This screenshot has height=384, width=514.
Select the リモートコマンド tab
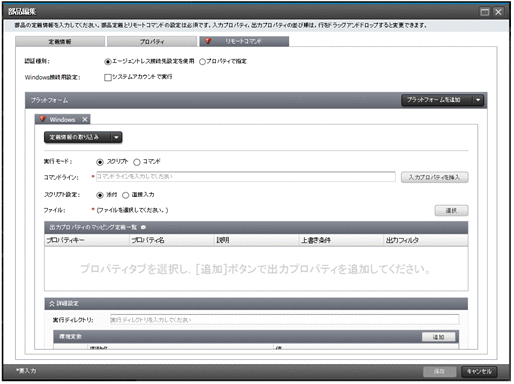[x=244, y=41]
